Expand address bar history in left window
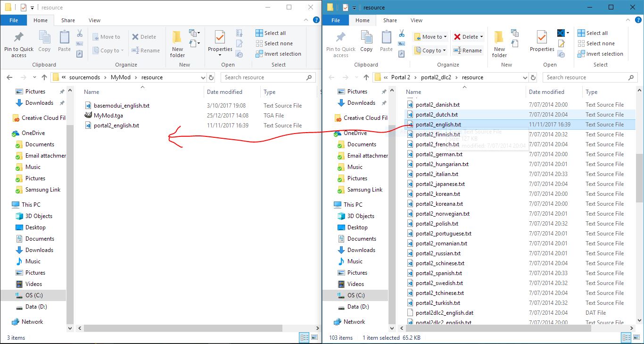This screenshot has height=344, width=644. tap(203, 77)
